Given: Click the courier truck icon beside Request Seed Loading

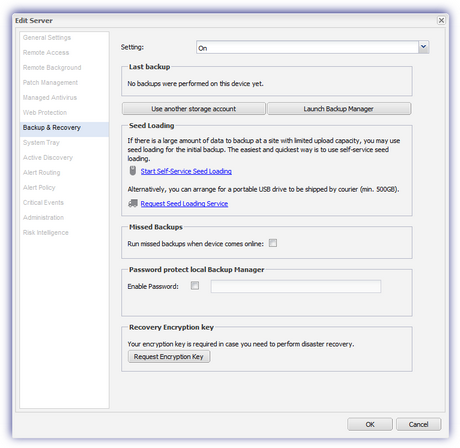Looking at the screenshot, I should coord(133,203).
